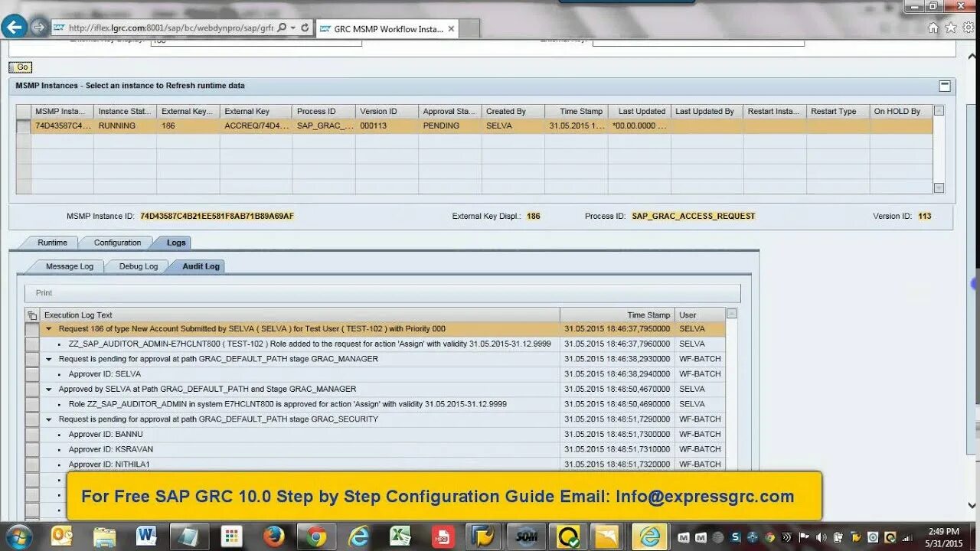Select the Audit Log sub-tab
The width and height of the screenshot is (980, 551).
click(x=201, y=266)
